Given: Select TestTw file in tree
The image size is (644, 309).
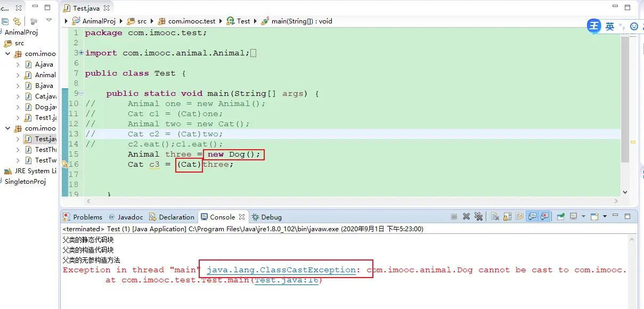Looking at the screenshot, I should click(46, 160).
